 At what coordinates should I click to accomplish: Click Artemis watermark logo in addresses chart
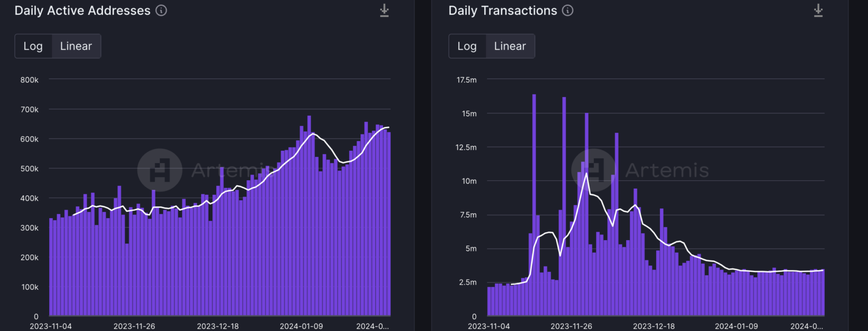click(159, 170)
